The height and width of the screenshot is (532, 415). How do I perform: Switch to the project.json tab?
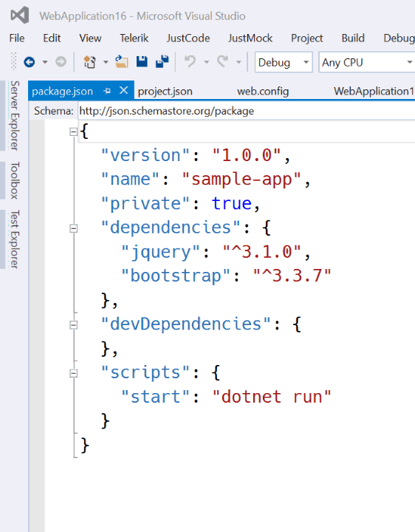point(165,91)
